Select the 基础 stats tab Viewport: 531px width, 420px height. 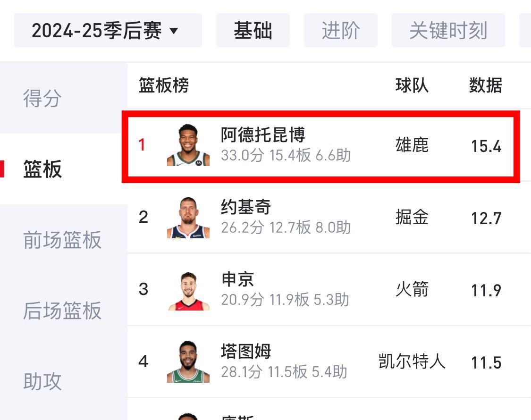tap(253, 30)
